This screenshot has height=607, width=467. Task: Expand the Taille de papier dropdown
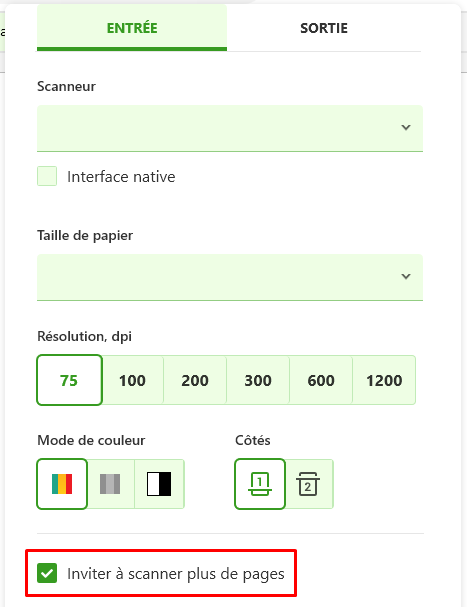pos(230,277)
